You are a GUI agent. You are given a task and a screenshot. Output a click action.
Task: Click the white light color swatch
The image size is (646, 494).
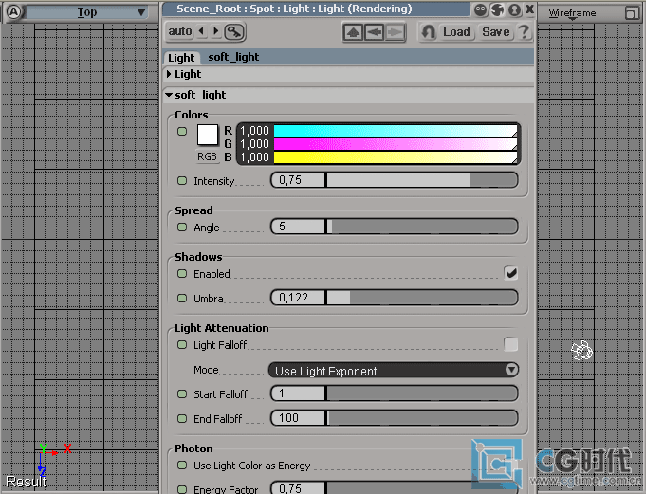[208, 135]
